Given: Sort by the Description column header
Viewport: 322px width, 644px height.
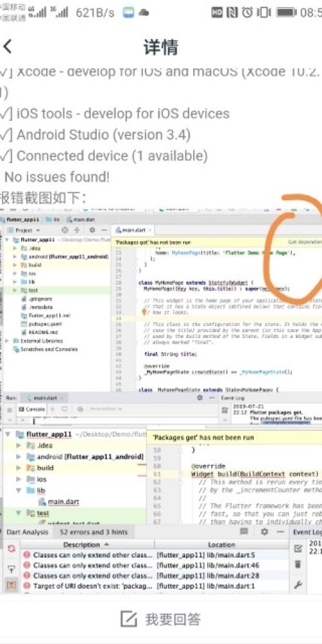Looking at the screenshot, I should (87, 545).
